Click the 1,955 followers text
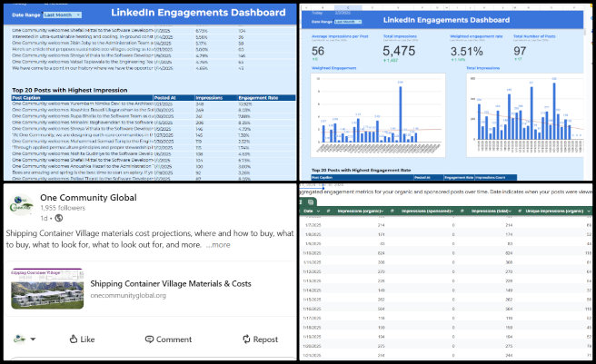 click(x=63, y=208)
